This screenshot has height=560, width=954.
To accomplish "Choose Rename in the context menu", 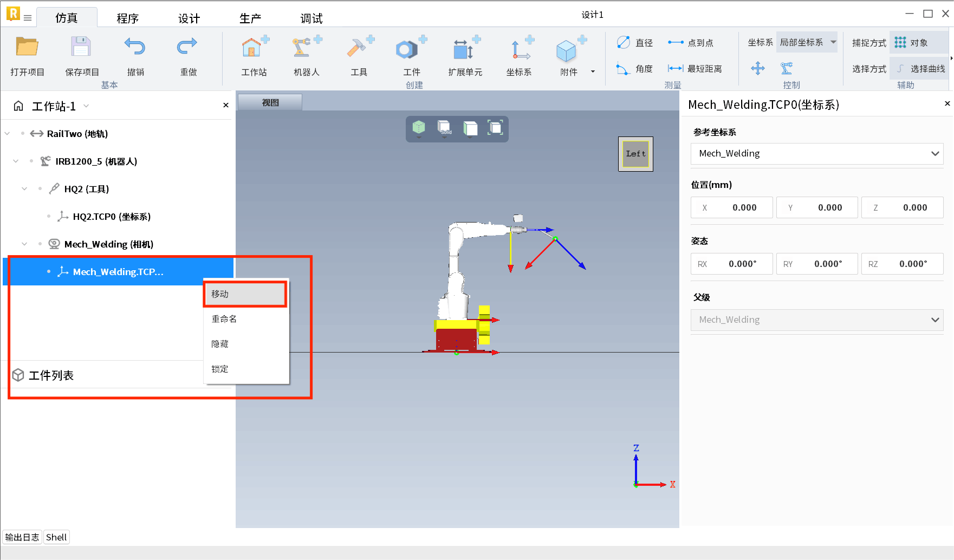I will click(x=224, y=319).
